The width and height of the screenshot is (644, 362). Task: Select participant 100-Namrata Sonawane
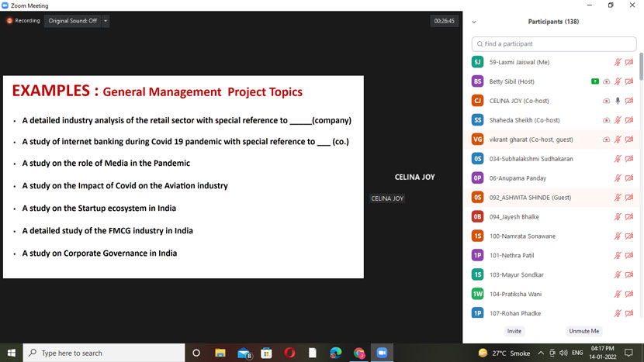tap(522, 236)
